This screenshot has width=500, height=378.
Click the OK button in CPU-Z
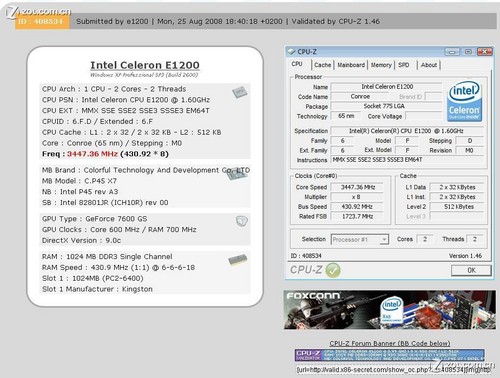click(x=471, y=270)
